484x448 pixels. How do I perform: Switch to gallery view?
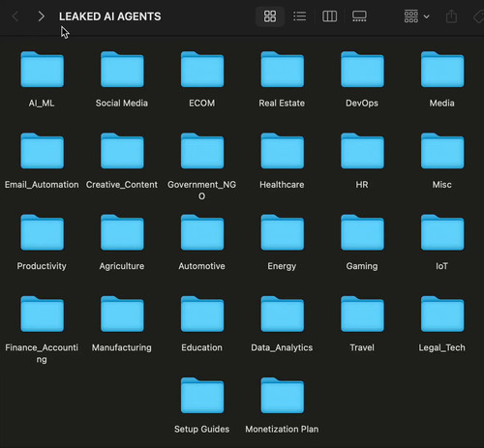[359, 16]
